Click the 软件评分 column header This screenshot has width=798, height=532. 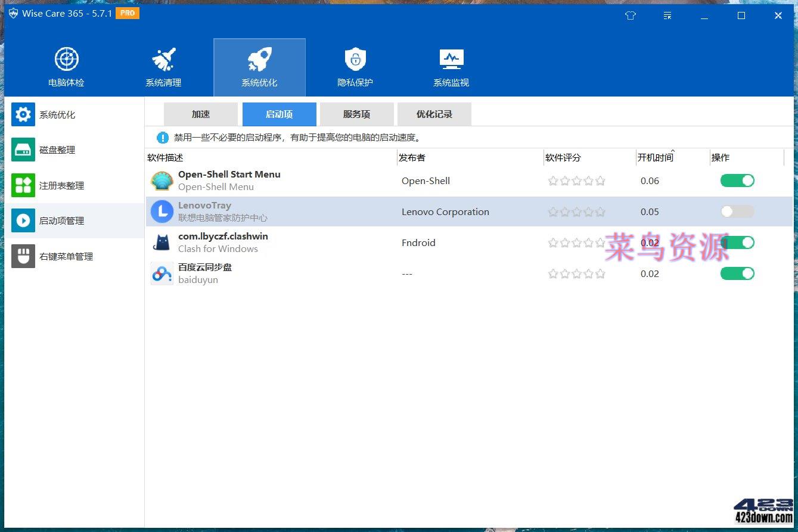pyautogui.click(x=563, y=157)
